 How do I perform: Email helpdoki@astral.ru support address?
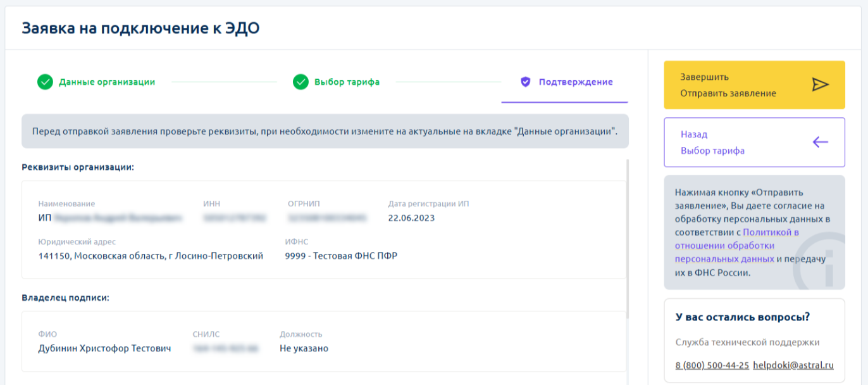click(793, 365)
